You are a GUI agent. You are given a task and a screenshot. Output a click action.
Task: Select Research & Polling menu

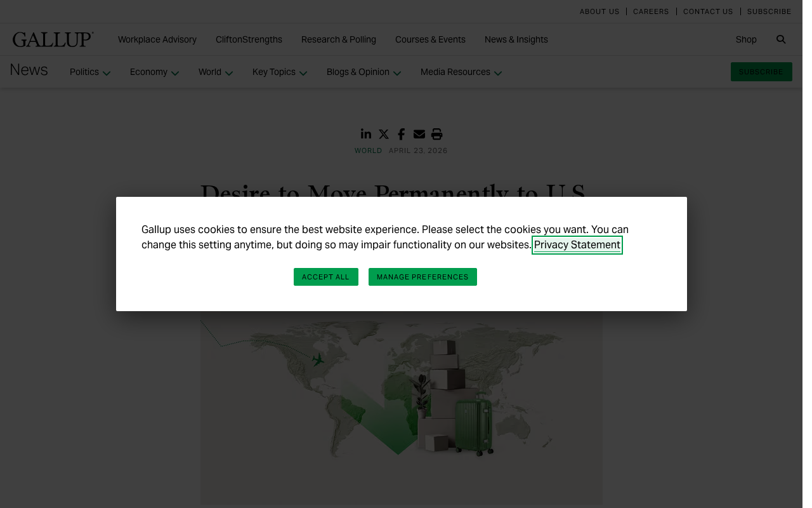pyautogui.click(x=339, y=39)
